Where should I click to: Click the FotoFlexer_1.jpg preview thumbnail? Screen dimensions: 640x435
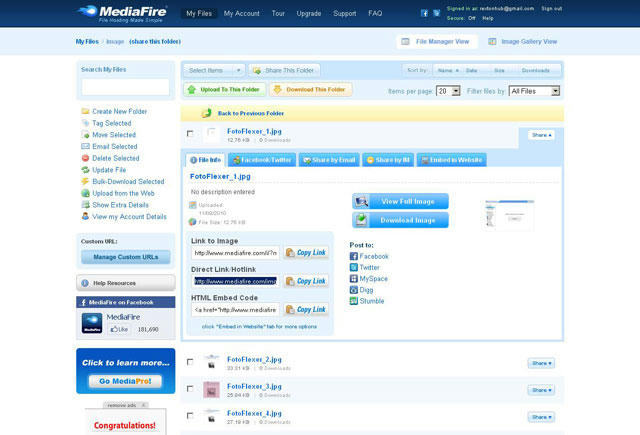pyautogui.click(x=509, y=215)
